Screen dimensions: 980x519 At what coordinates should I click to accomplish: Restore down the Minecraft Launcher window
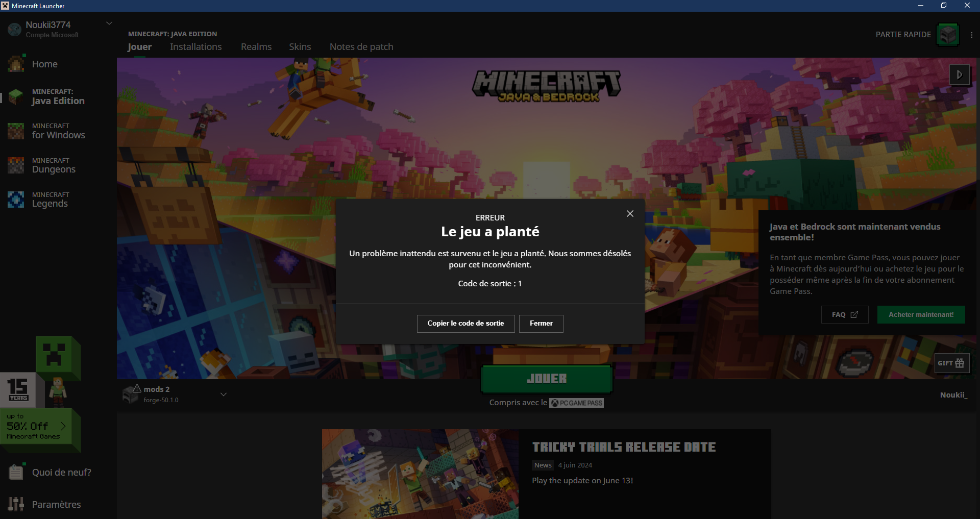(x=944, y=6)
